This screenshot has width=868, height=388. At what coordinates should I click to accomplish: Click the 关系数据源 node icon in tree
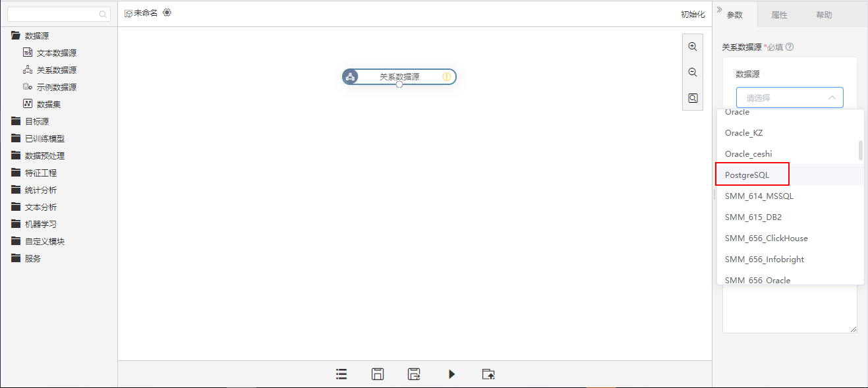pyautogui.click(x=28, y=70)
